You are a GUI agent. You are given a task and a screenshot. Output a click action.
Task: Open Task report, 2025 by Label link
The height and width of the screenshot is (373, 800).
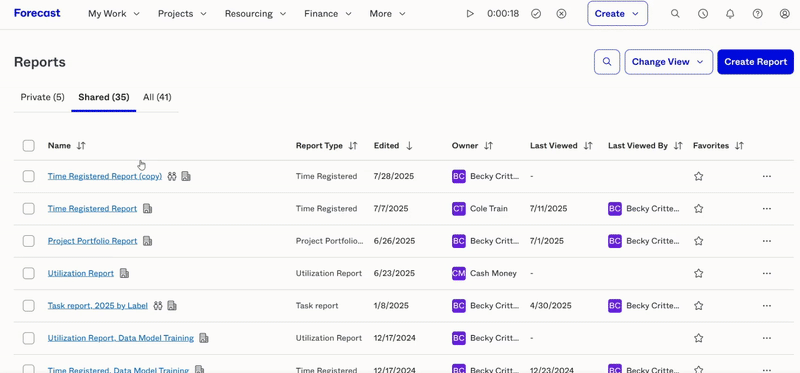97,306
